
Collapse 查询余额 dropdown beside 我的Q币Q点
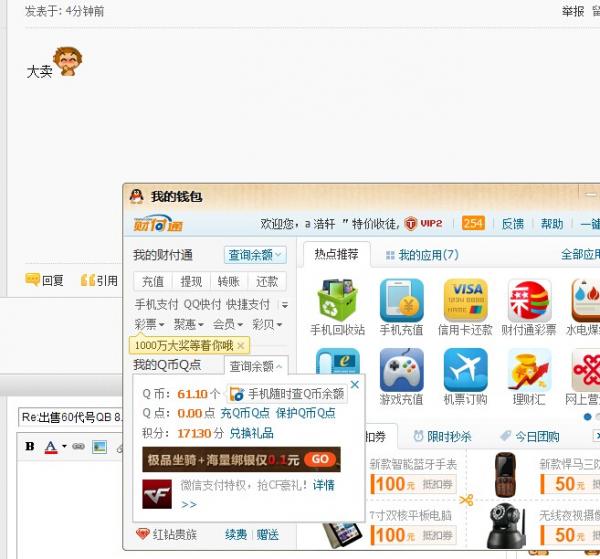(256, 366)
